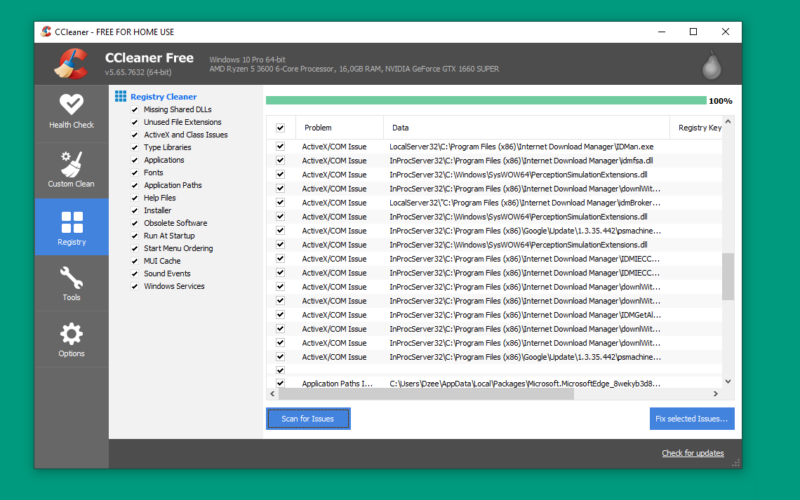Toggle the select-all checkbox in results header
Image resolution: width=800 pixels, height=500 pixels.
coord(280,128)
